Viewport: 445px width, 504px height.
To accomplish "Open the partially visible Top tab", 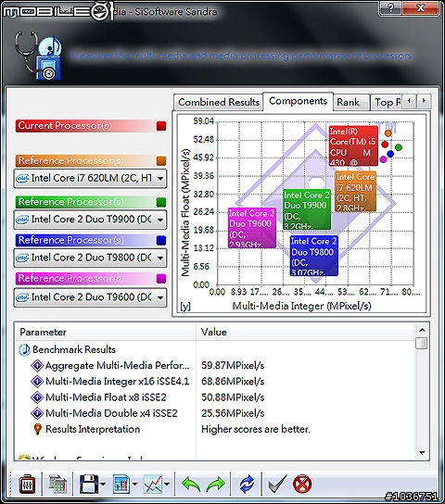I will tap(387, 103).
